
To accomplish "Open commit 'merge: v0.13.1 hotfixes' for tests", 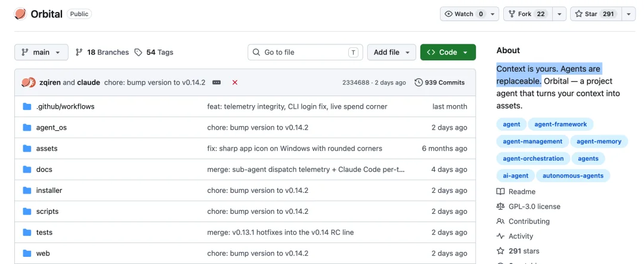I will tap(280, 232).
